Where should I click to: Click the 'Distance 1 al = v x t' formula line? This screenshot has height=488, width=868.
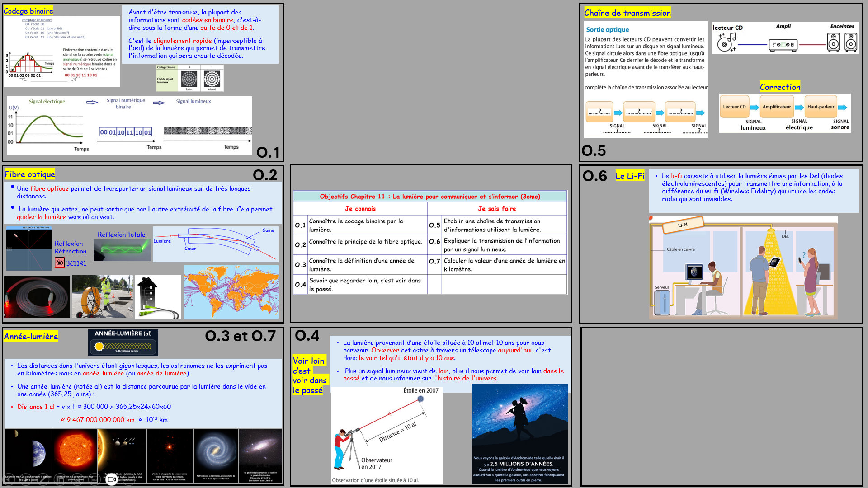pos(94,406)
